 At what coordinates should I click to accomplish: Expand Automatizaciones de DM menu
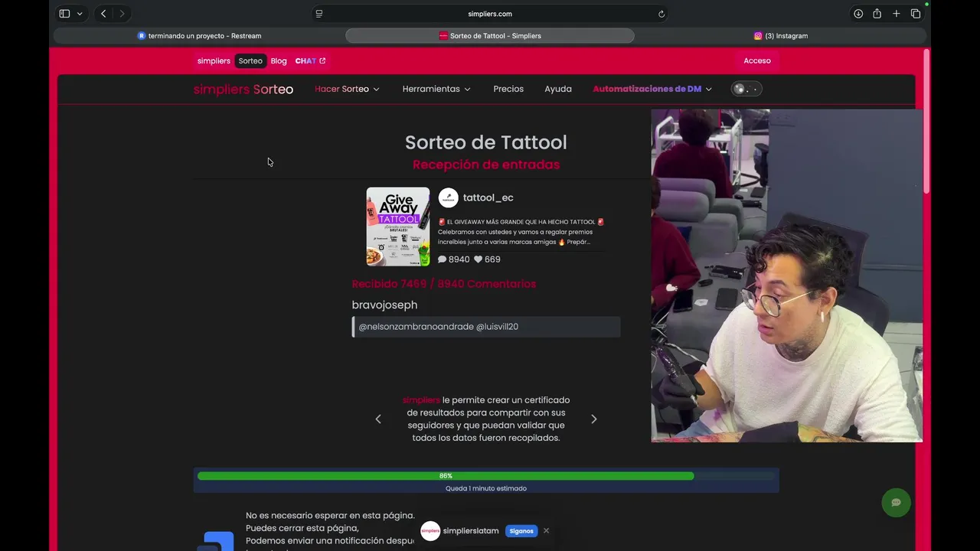point(652,89)
